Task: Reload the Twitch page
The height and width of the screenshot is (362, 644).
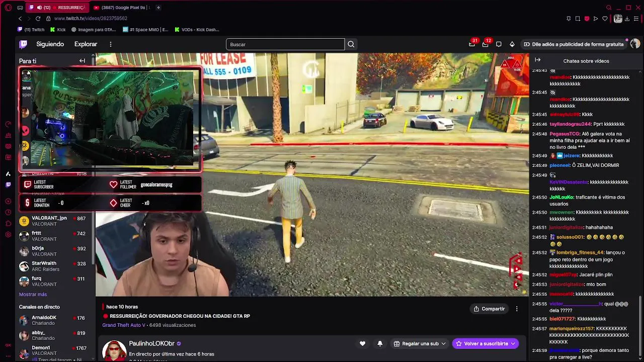Action: click(38, 19)
